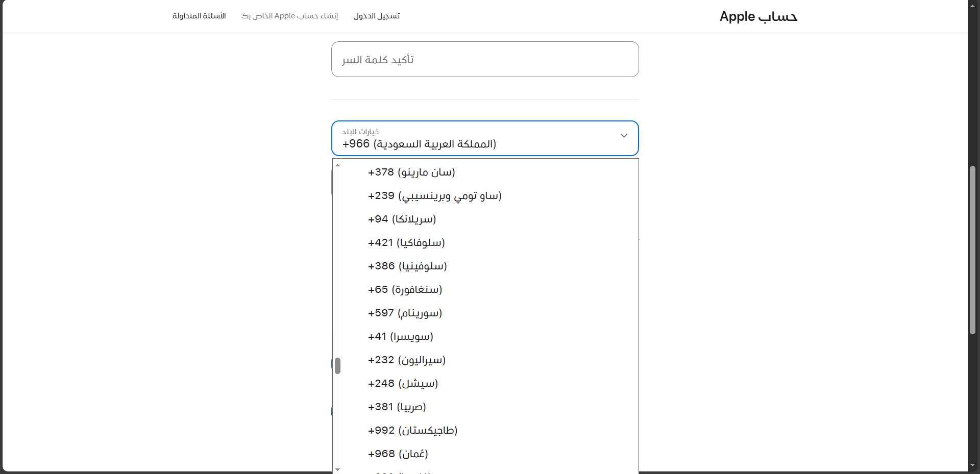The image size is (980, 474).
Task: Click the dropdown list scrollbar thumb
Action: pyautogui.click(x=337, y=365)
